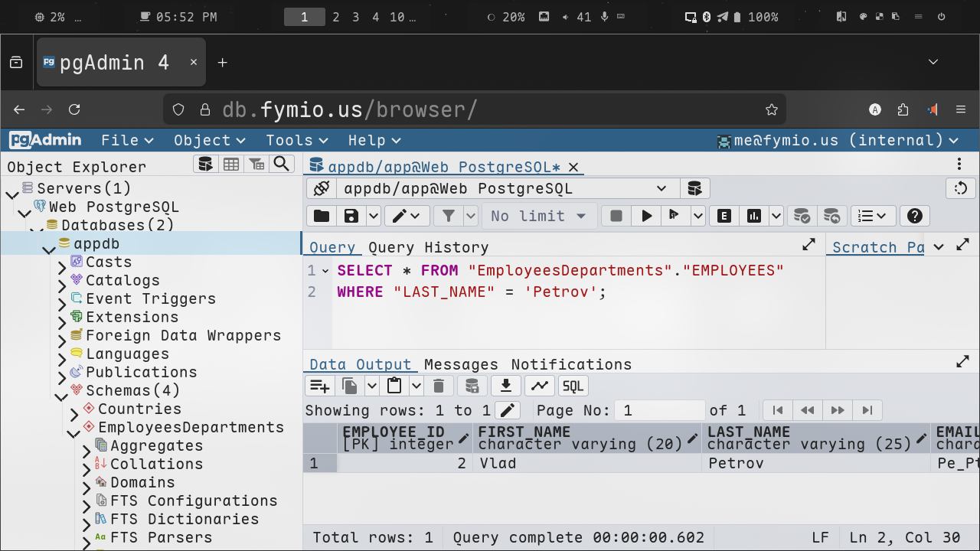Screen dimensions: 980x551
Task: Switch to the Query History tab
Action: [428, 247]
